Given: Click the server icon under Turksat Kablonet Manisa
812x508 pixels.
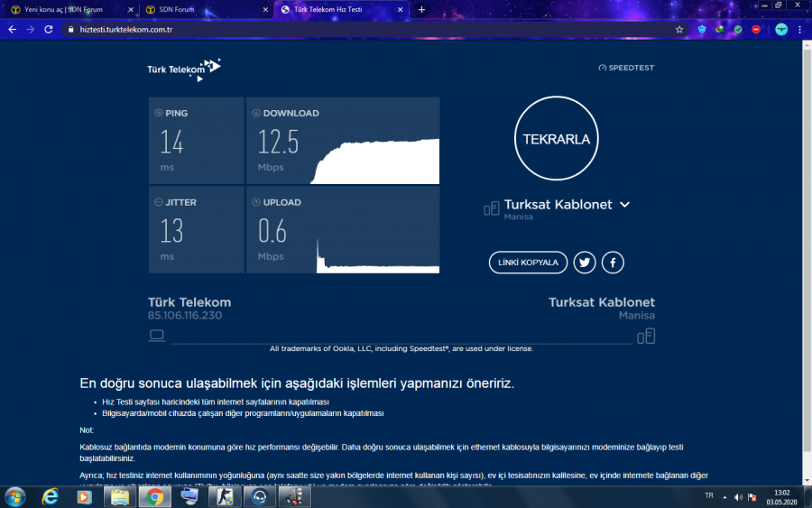Looking at the screenshot, I should (646, 336).
